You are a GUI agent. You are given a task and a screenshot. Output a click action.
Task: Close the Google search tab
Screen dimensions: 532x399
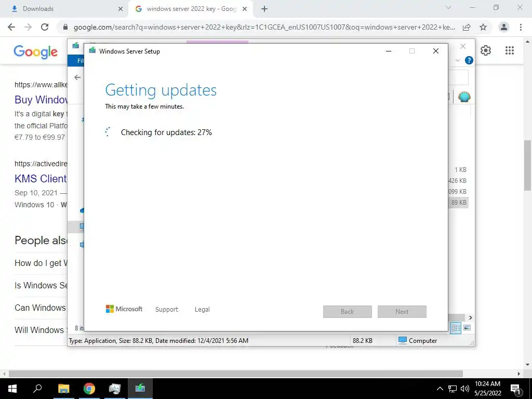tap(245, 9)
